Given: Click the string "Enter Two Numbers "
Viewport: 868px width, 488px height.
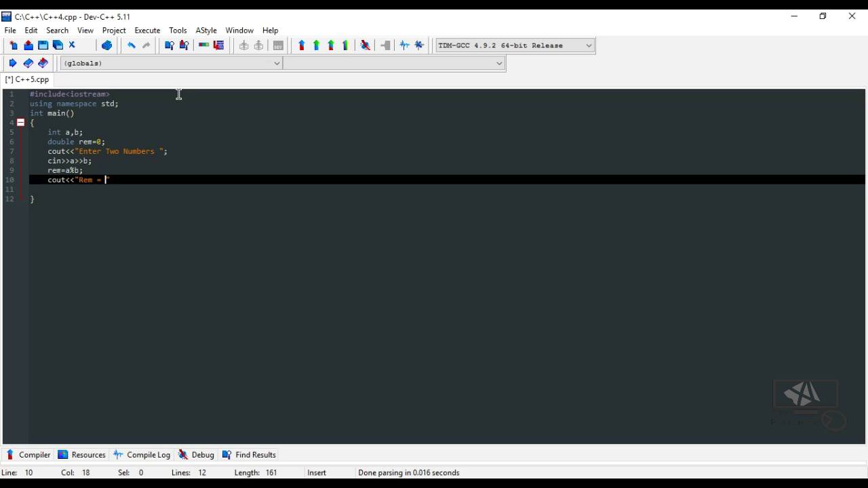Looking at the screenshot, I should (120, 151).
